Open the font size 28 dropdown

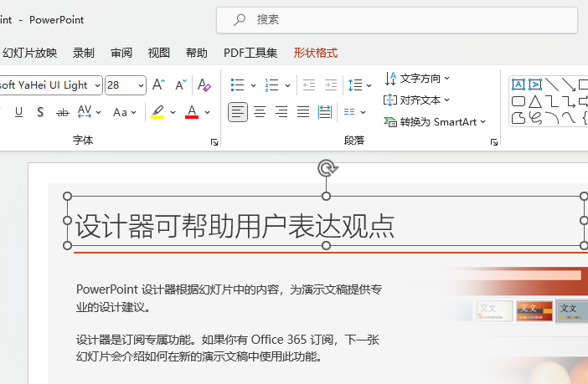pyautogui.click(x=141, y=85)
